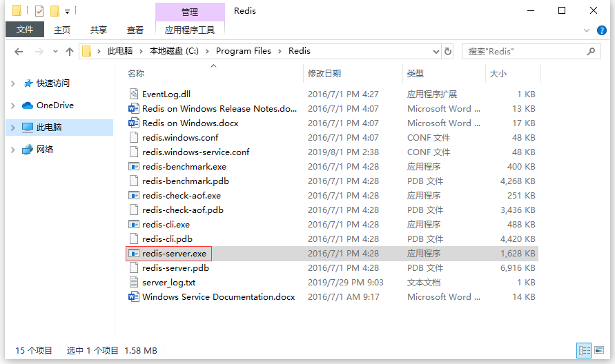Click redis.windows-service.conf file icon

(134, 152)
